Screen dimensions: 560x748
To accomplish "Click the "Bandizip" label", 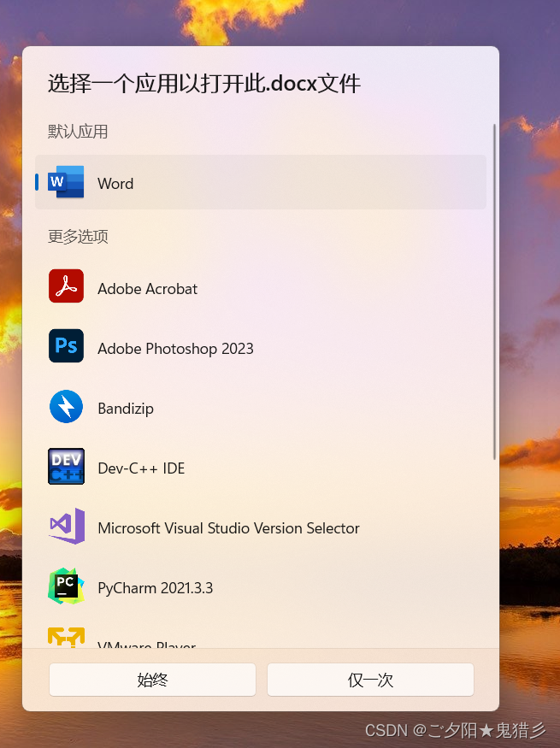I will point(126,409).
